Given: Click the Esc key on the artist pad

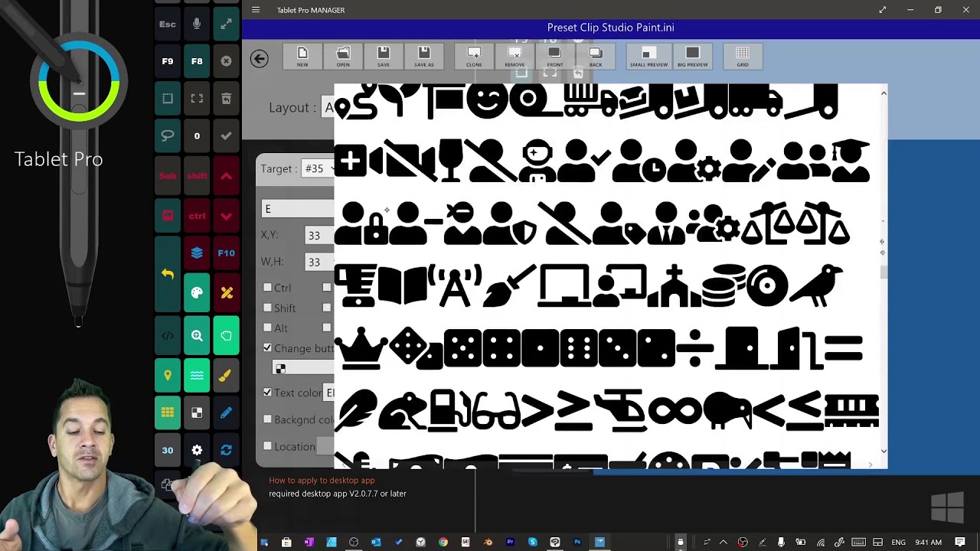Looking at the screenshot, I should click(168, 24).
